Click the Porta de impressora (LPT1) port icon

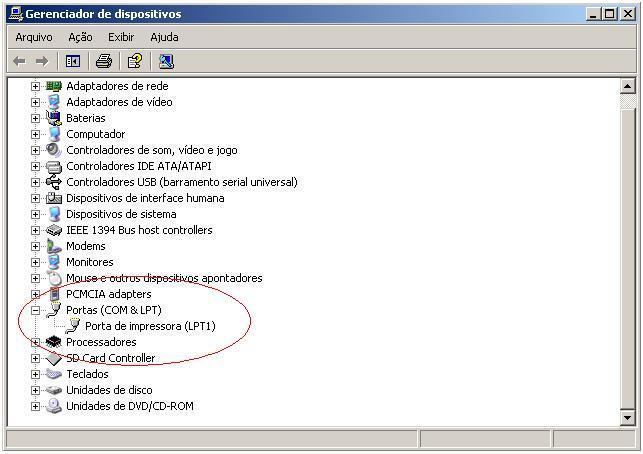pyautogui.click(x=73, y=326)
